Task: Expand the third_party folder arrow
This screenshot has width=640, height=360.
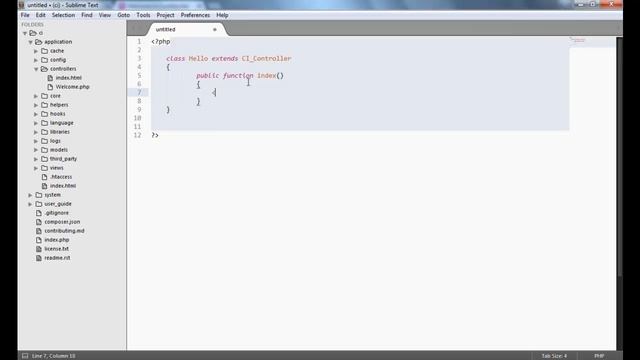Action: click(36, 159)
